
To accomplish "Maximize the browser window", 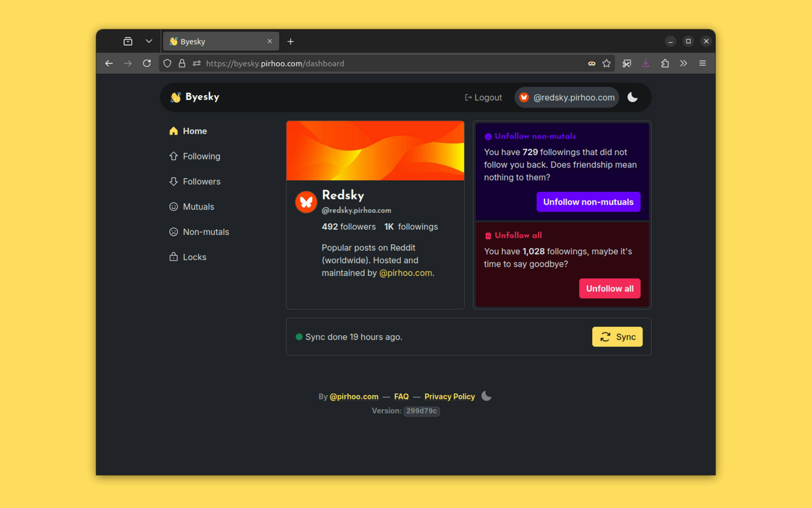I will click(x=688, y=41).
